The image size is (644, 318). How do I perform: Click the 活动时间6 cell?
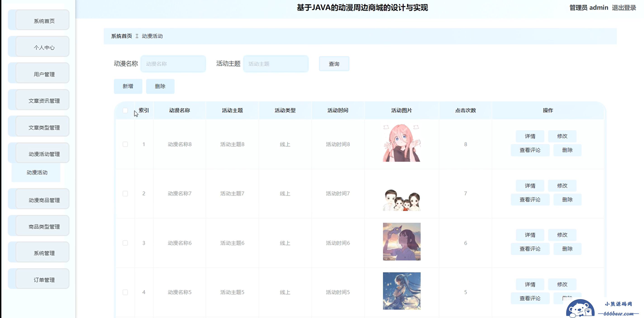pos(338,243)
